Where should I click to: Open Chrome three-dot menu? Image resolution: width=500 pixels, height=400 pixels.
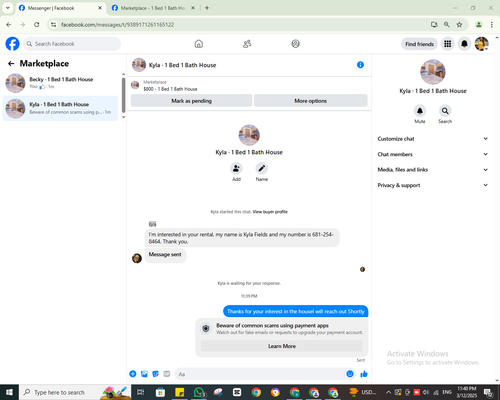coord(492,24)
